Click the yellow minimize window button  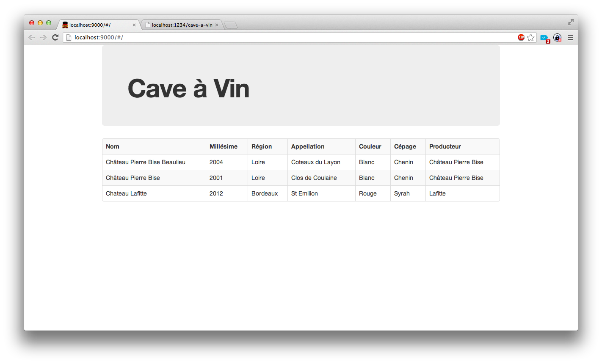click(x=40, y=23)
